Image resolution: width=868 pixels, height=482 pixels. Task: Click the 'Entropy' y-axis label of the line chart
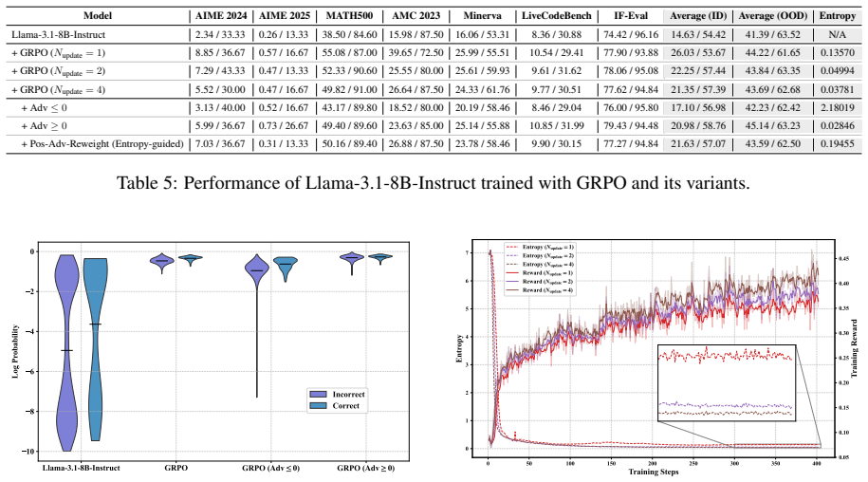(x=459, y=348)
